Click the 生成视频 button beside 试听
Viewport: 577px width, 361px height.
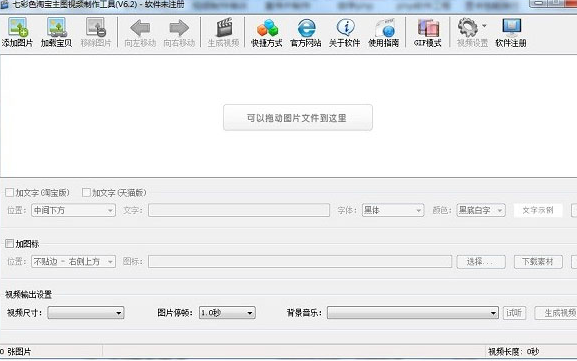[557, 313]
